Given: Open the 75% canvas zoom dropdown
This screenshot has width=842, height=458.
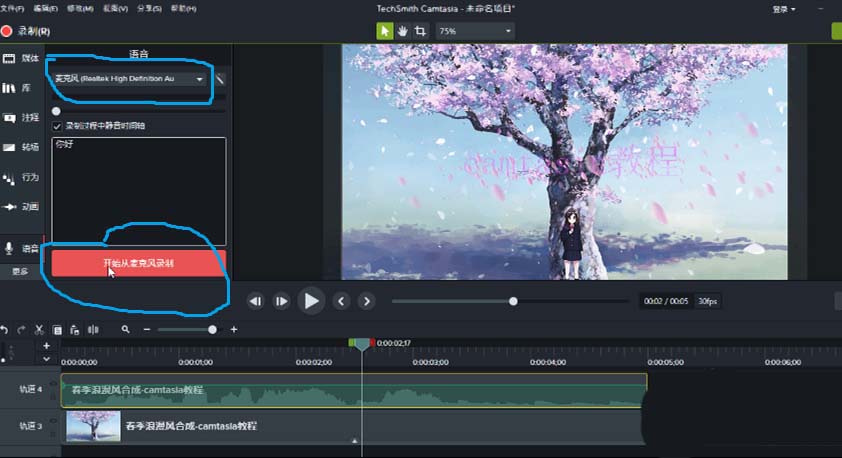Looking at the screenshot, I should click(x=475, y=31).
